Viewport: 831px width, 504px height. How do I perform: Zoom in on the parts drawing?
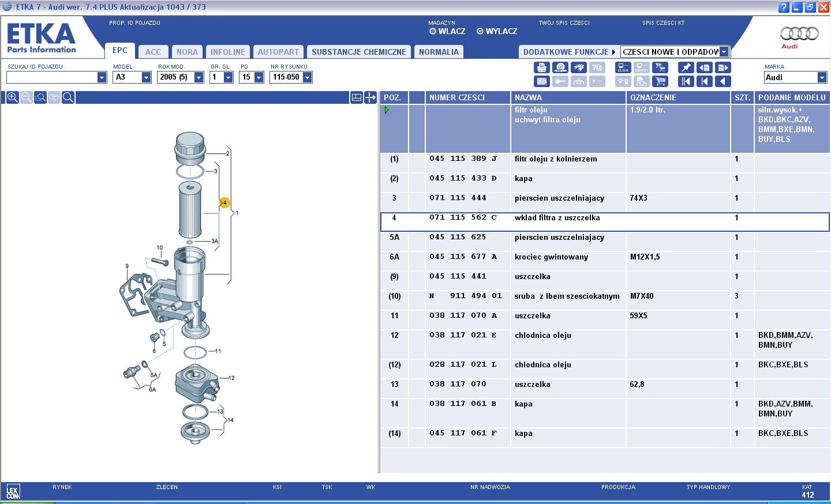pyautogui.click(x=12, y=97)
